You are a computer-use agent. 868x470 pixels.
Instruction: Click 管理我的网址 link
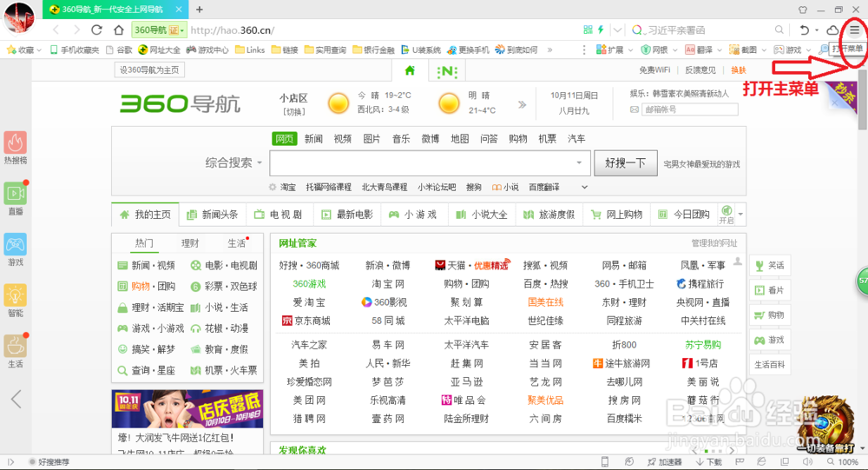714,243
